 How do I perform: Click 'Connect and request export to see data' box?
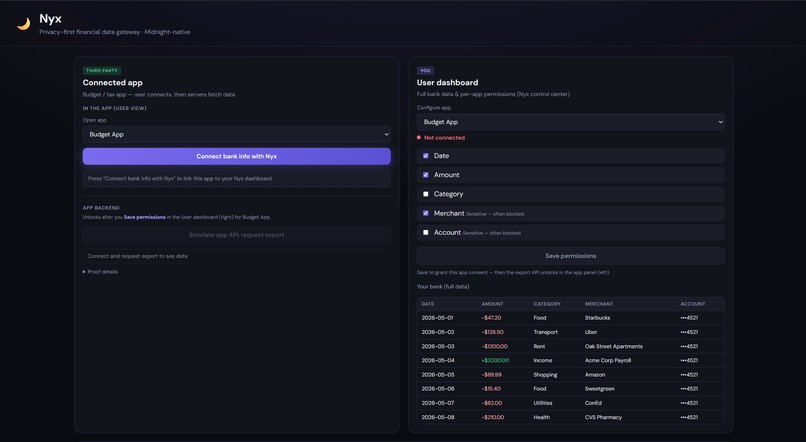click(236, 256)
